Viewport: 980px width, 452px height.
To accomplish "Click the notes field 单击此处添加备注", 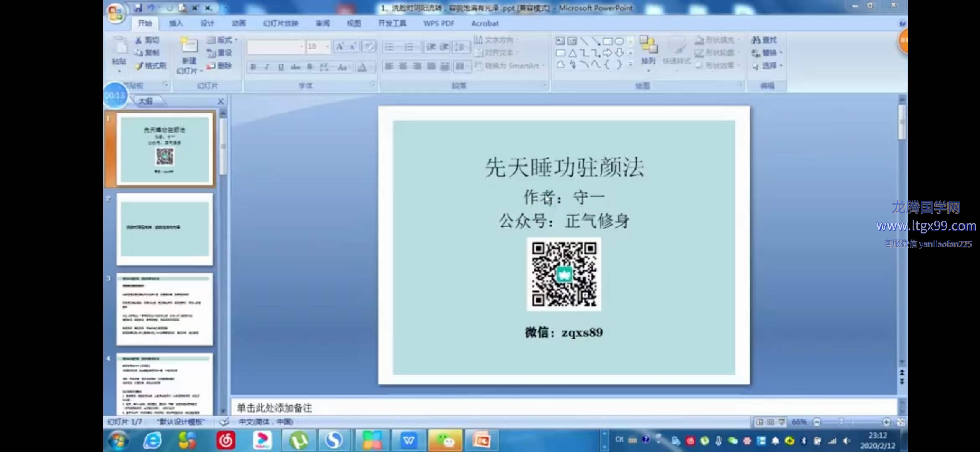I will click(x=564, y=408).
